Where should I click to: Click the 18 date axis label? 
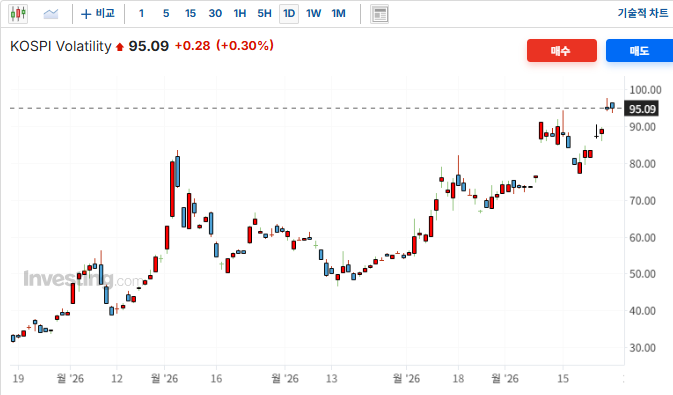point(458,379)
